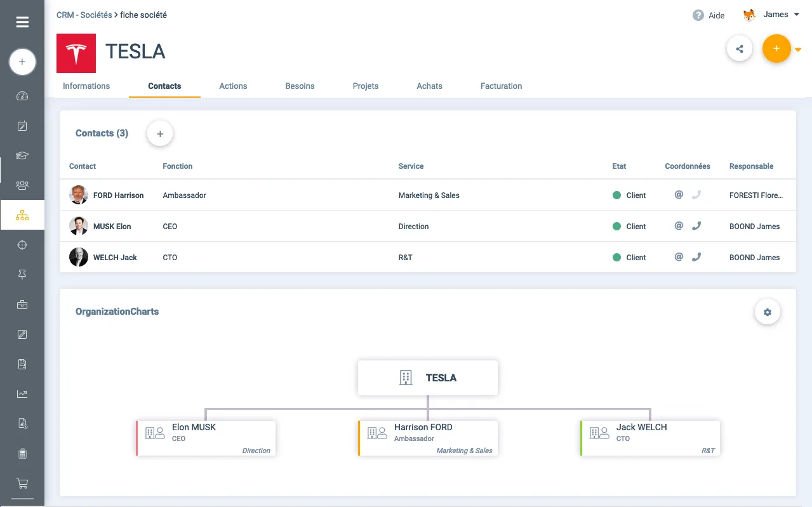Click the Aide help icon
This screenshot has height=507, width=812.
(698, 15)
